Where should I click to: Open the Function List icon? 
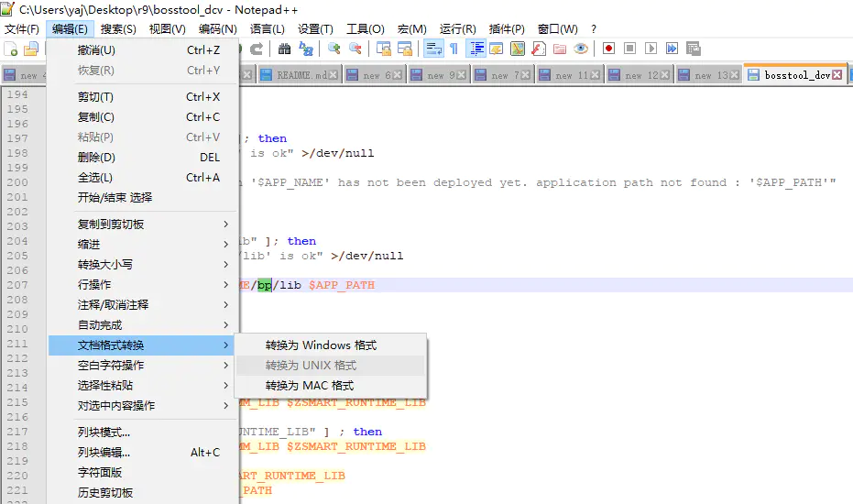(539, 49)
